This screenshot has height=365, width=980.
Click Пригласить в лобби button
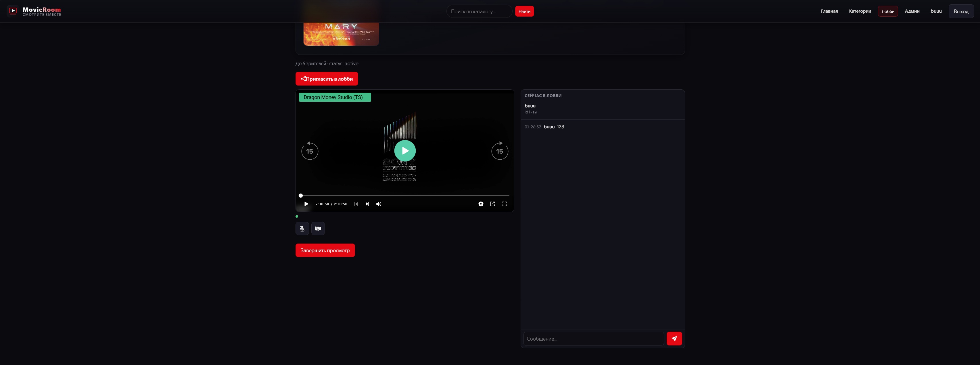coord(326,79)
